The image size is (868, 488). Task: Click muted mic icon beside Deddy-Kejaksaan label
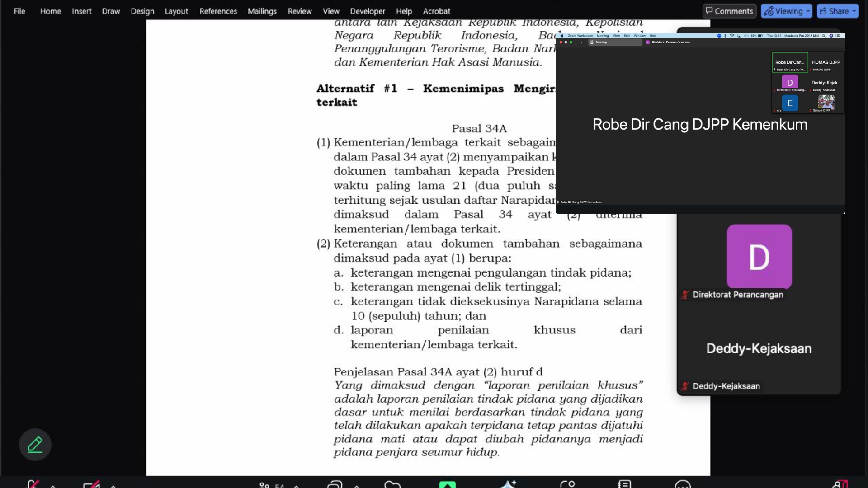(x=685, y=386)
